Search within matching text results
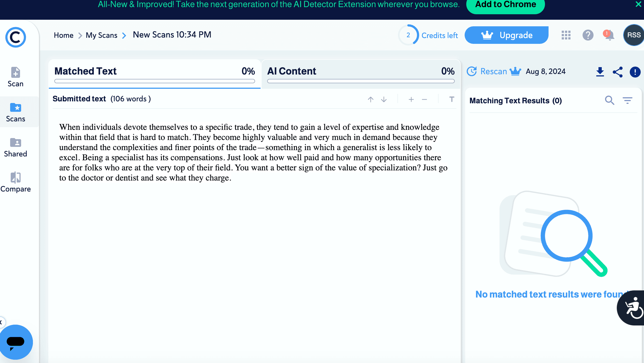644x363 pixels. click(609, 101)
